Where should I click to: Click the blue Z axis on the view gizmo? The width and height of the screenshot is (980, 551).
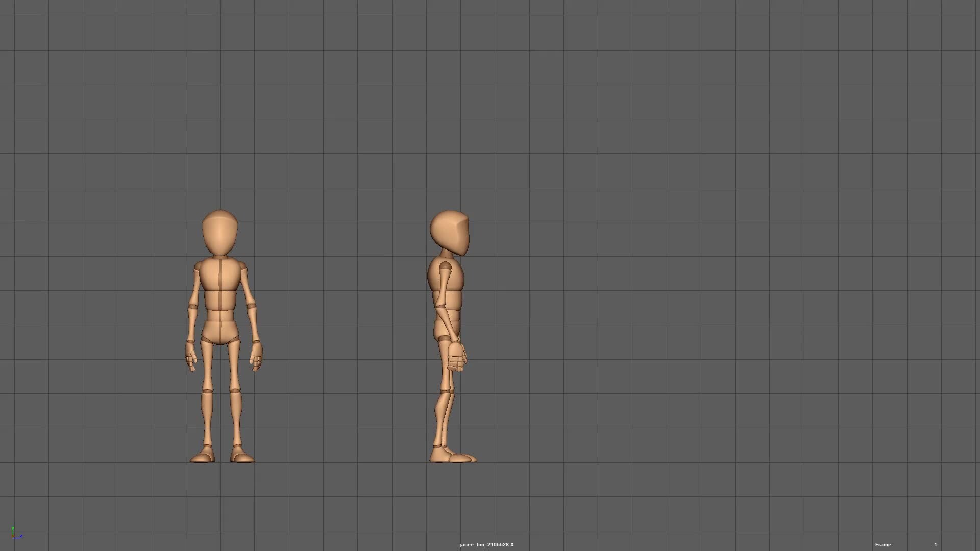pos(21,536)
